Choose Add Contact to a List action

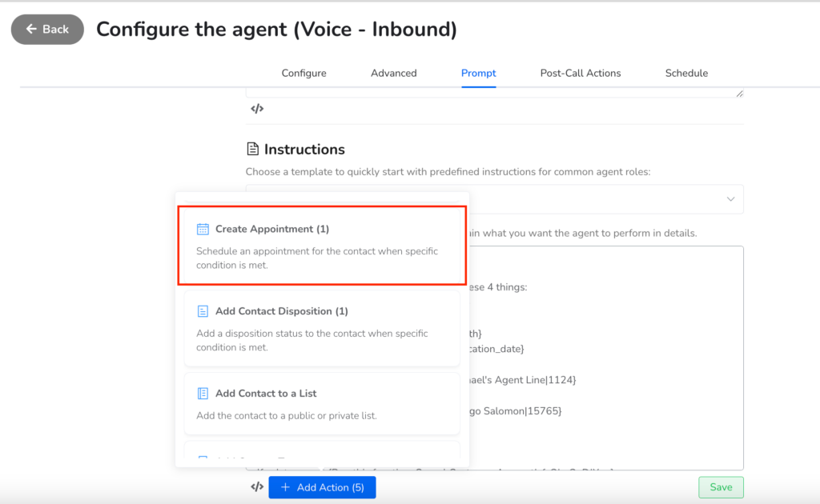point(322,403)
